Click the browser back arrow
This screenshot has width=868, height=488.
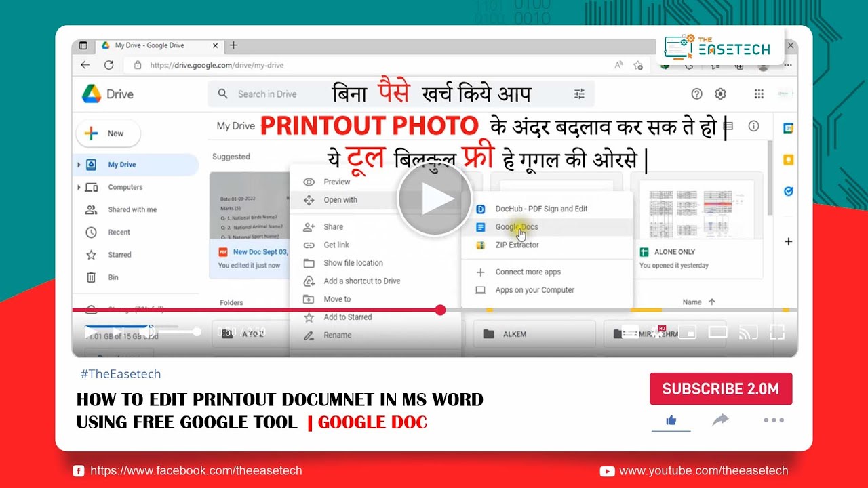click(85, 65)
